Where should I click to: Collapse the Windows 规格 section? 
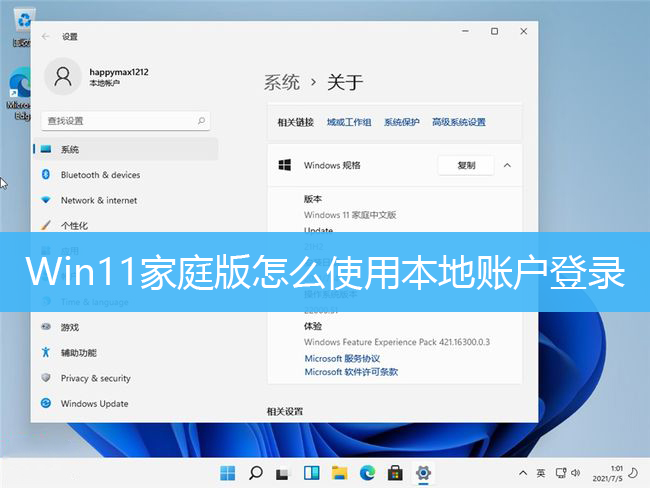point(507,165)
